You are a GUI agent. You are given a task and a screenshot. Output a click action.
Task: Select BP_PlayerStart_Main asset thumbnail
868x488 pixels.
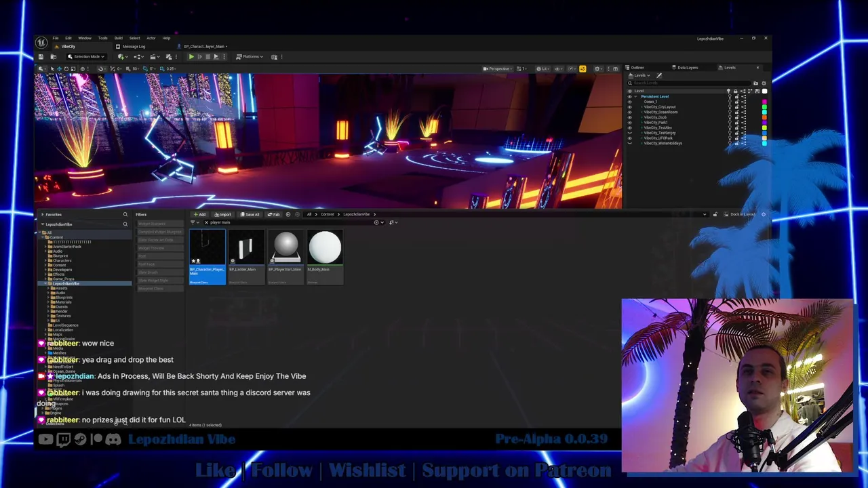[285, 257]
